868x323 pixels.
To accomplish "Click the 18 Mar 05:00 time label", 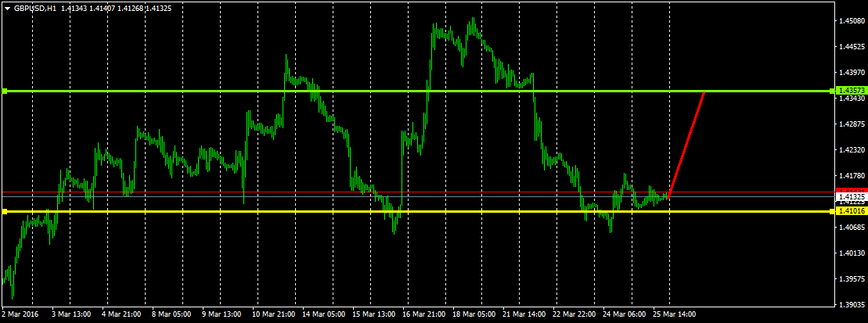I will coord(474,314).
